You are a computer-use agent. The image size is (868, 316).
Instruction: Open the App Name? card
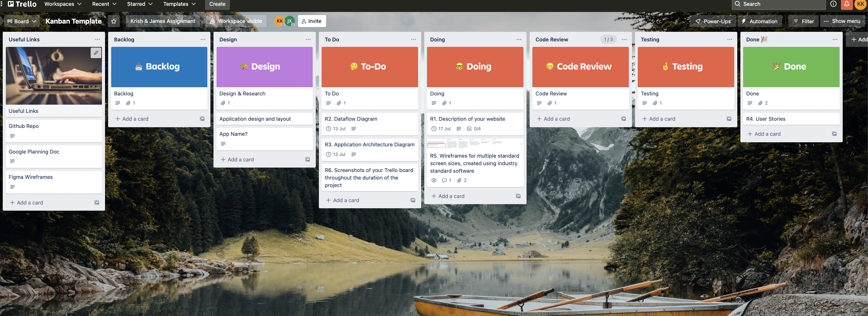tap(264, 139)
